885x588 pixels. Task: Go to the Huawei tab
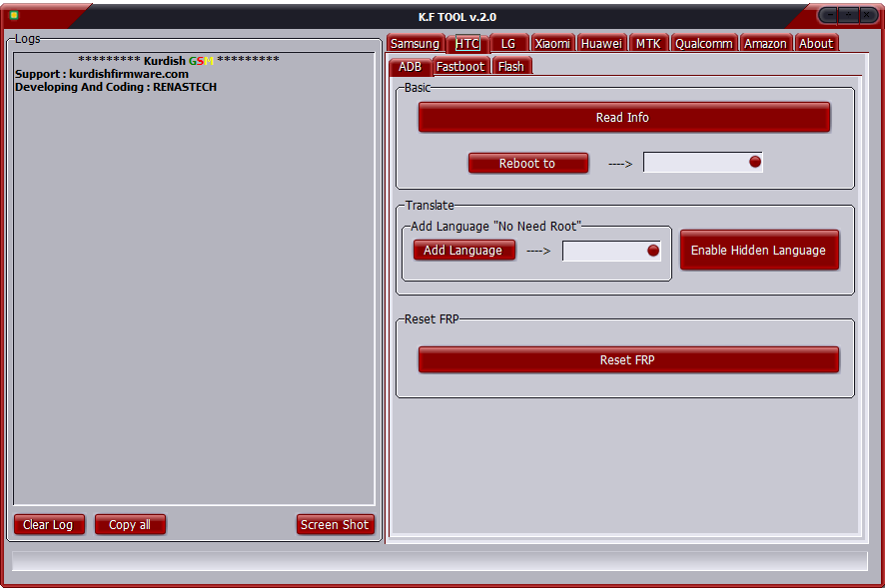pos(601,44)
